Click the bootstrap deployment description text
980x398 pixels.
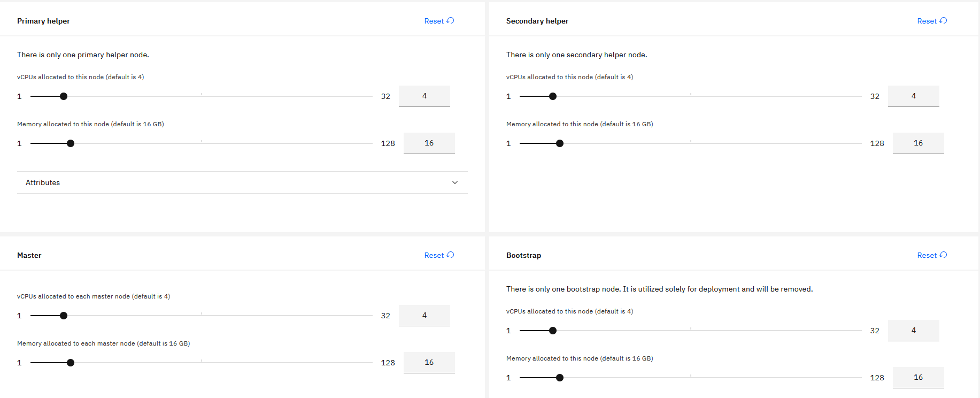660,289
